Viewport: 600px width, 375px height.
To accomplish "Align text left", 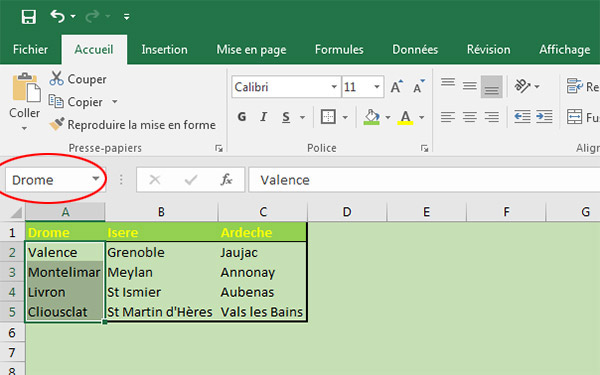I will (448, 117).
